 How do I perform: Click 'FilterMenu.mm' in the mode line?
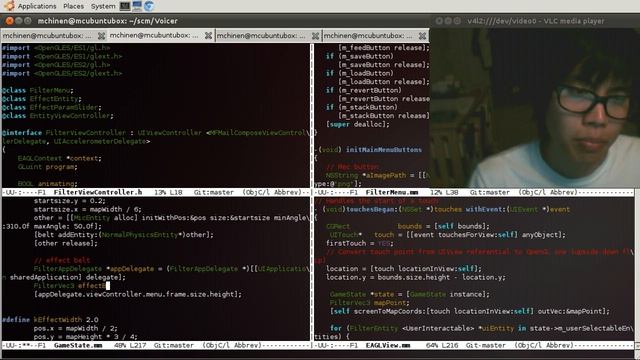[x=392, y=192]
